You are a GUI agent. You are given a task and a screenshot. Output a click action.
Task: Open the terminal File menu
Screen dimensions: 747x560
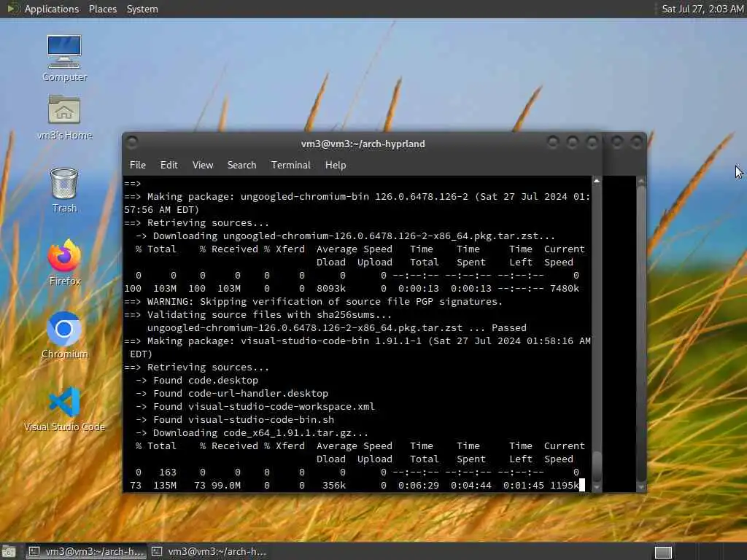pos(138,166)
